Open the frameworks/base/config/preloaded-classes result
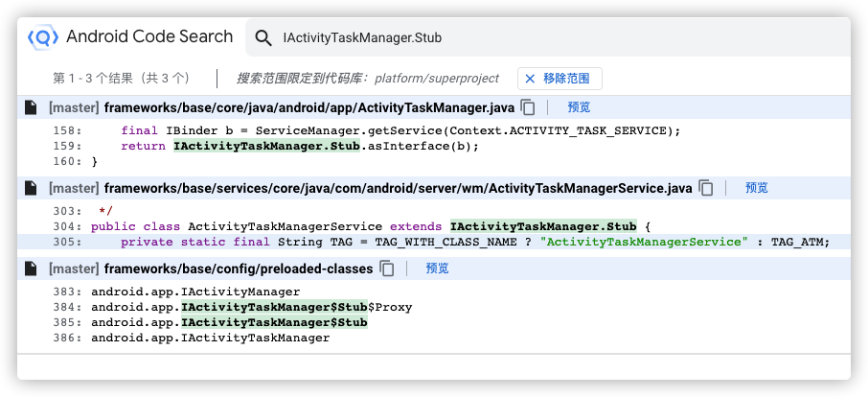This screenshot has height=397, width=868. pyautogui.click(x=239, y=269)
